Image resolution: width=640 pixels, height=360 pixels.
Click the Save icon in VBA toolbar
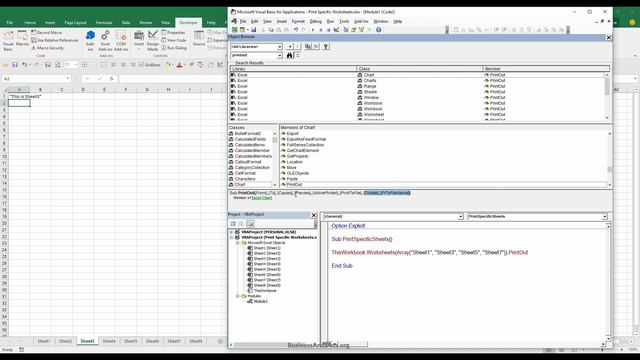253,30
